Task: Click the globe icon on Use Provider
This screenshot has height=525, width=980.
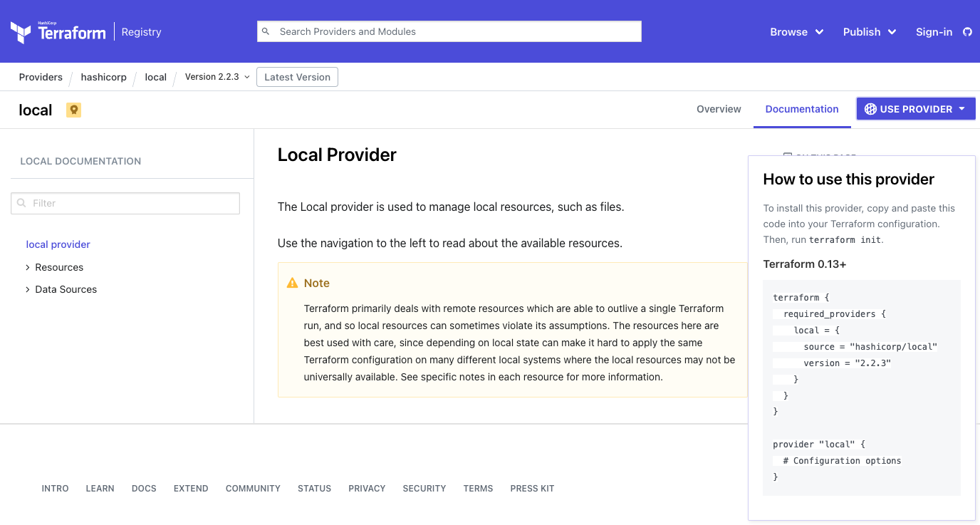Action: click(870, 109)
